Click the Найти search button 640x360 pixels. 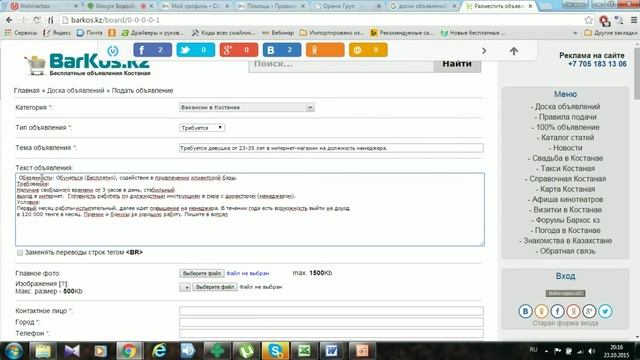(x=457, y=64)
